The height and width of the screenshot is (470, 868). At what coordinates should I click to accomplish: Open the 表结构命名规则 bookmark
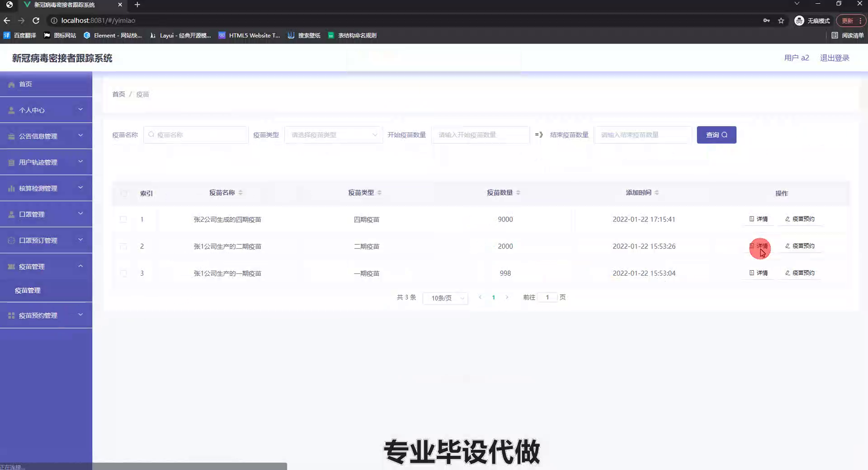[352, 35]
